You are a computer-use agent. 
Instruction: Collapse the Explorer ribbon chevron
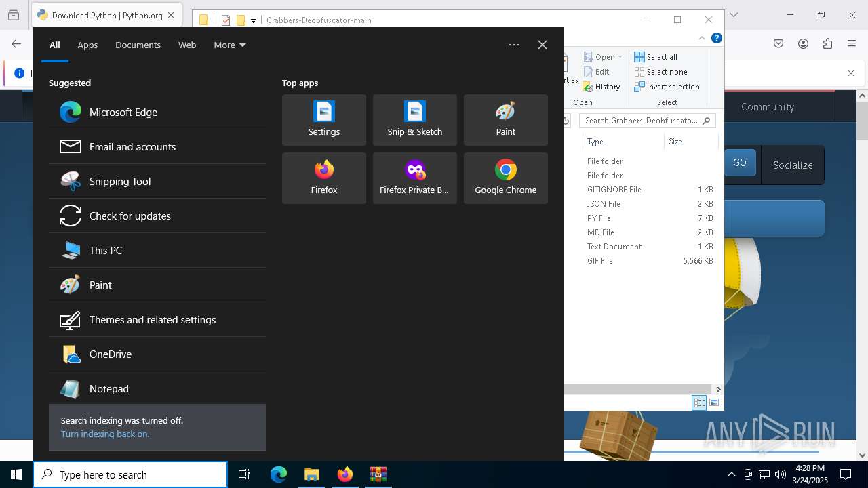tap(703, 38)
